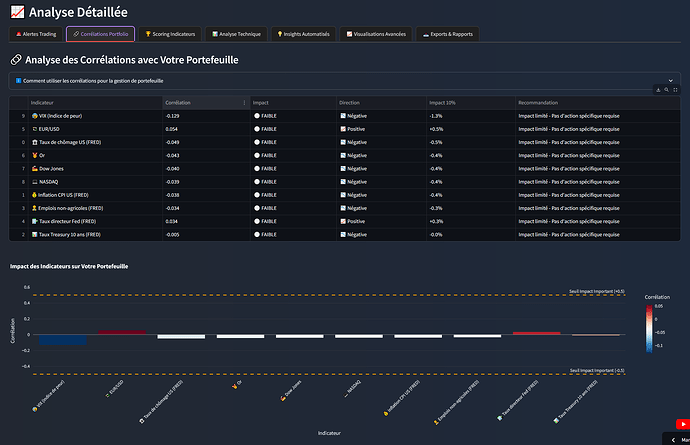The image size is (690, 445).
Task: Go to the Analyse Technique tab
Action: tap(236, 34)
